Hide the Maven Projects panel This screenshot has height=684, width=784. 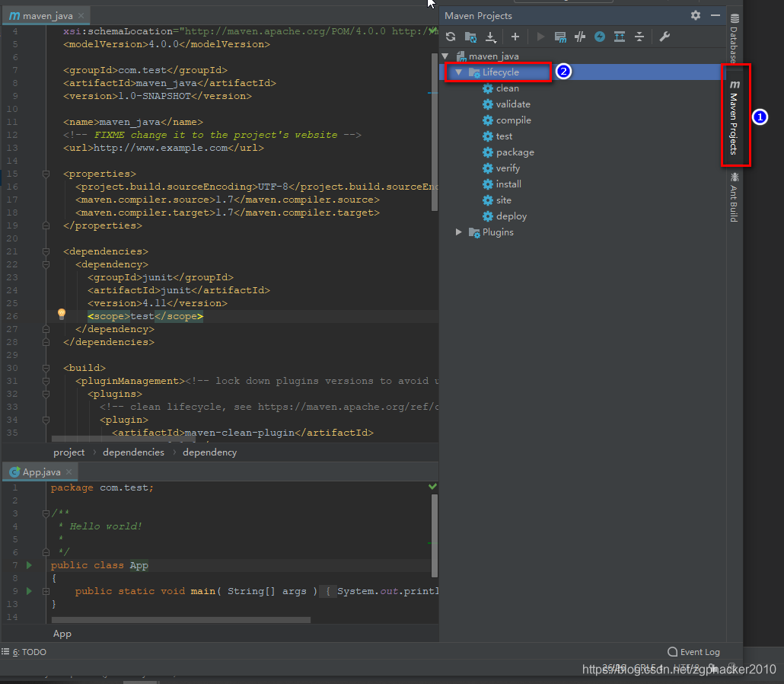point(715,15)
